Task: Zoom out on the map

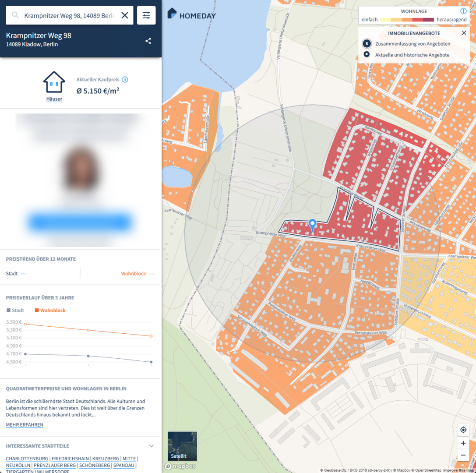Action: (463, 455)
